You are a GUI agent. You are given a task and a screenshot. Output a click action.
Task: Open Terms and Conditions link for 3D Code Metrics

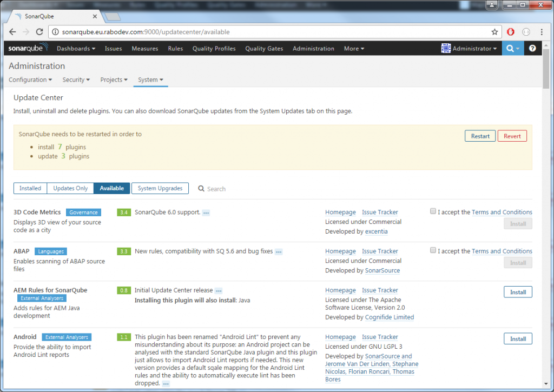coord(502,212)
